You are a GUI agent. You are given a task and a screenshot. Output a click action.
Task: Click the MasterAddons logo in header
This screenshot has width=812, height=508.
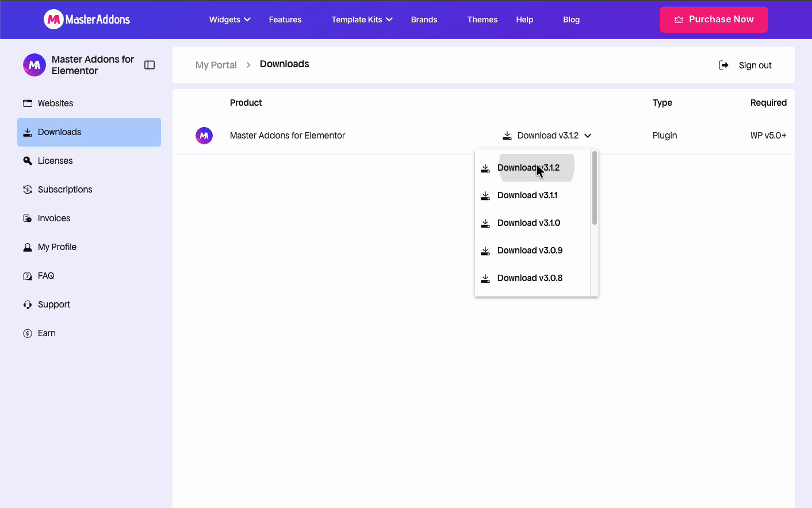coord(87,20)
